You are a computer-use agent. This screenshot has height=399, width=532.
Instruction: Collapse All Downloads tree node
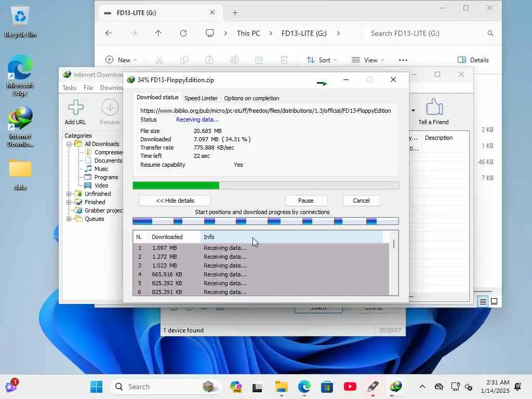coord(69,144)
